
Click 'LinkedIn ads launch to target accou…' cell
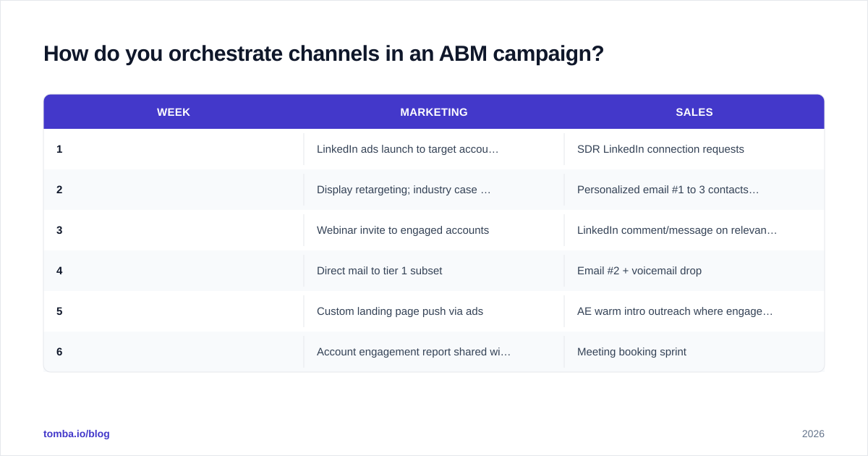pos(434,149)
